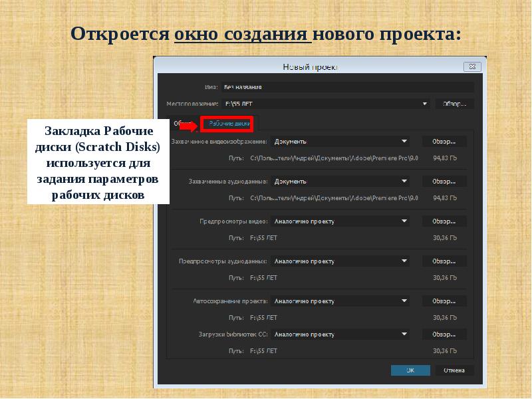Open the Предпросмотры аудиоданных dropdown

click(340, 261)
